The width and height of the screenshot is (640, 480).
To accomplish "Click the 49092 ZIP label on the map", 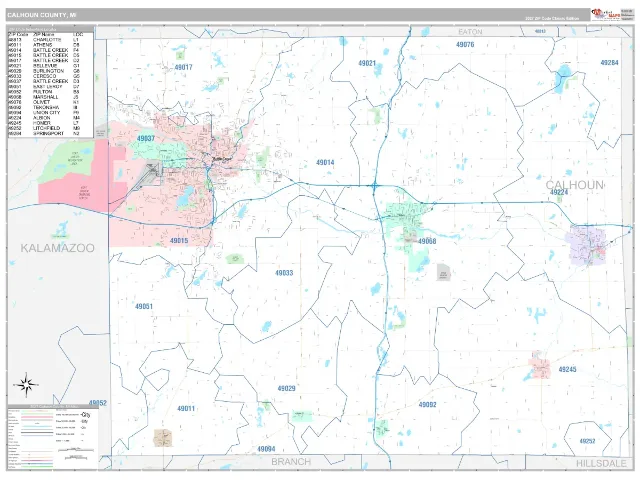I will [427, 404].
